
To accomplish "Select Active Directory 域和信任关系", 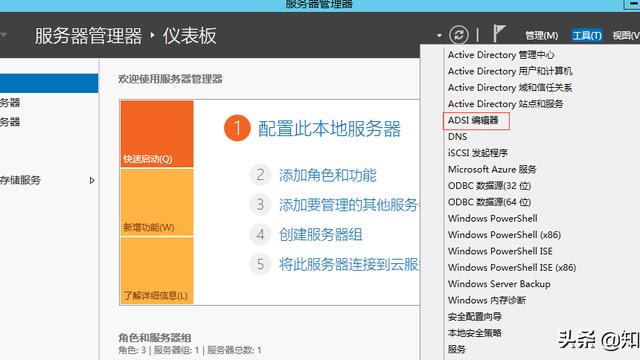I will click(510, 87).
